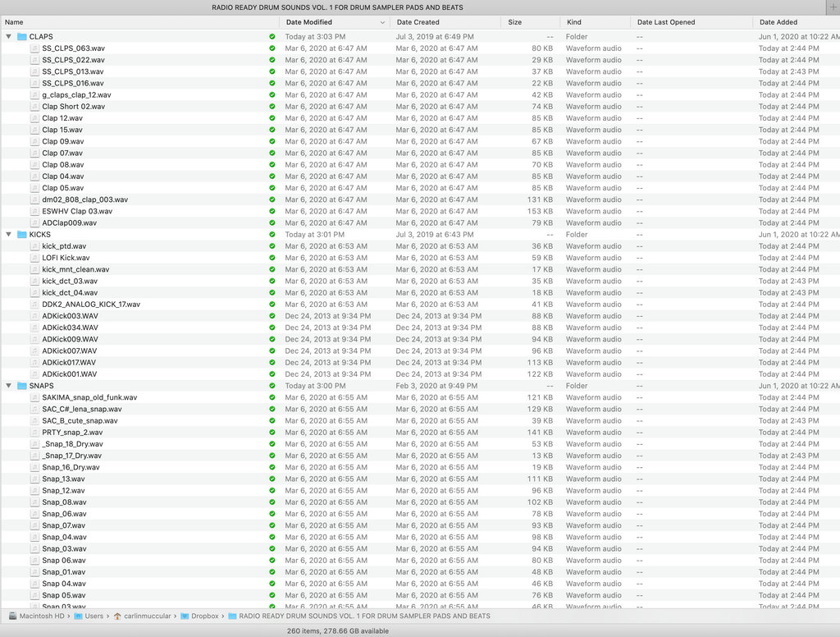Click the Date Created column header
The image size is (840, 637).
click(x=418, y=22)
